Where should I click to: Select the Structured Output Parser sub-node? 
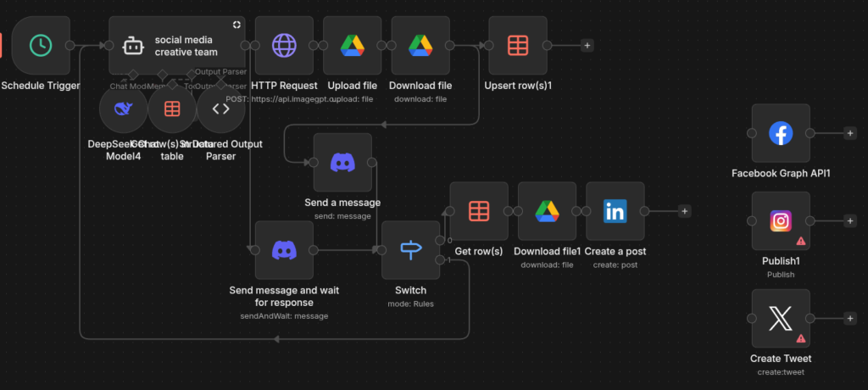coord(220,109)
